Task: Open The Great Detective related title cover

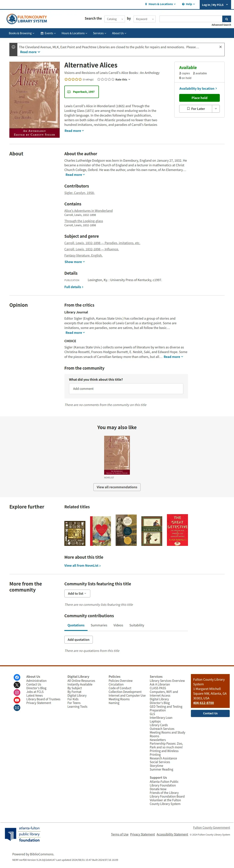Action: click(177, 530)
